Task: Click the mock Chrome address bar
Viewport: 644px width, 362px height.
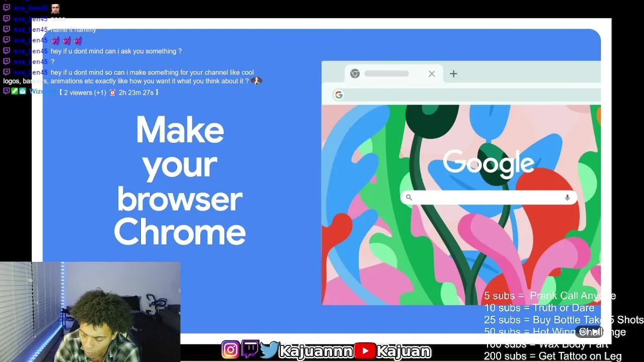Action: [467, 95]
